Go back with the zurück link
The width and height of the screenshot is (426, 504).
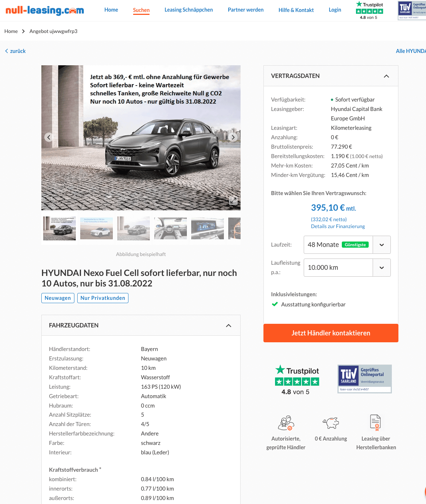18,51
